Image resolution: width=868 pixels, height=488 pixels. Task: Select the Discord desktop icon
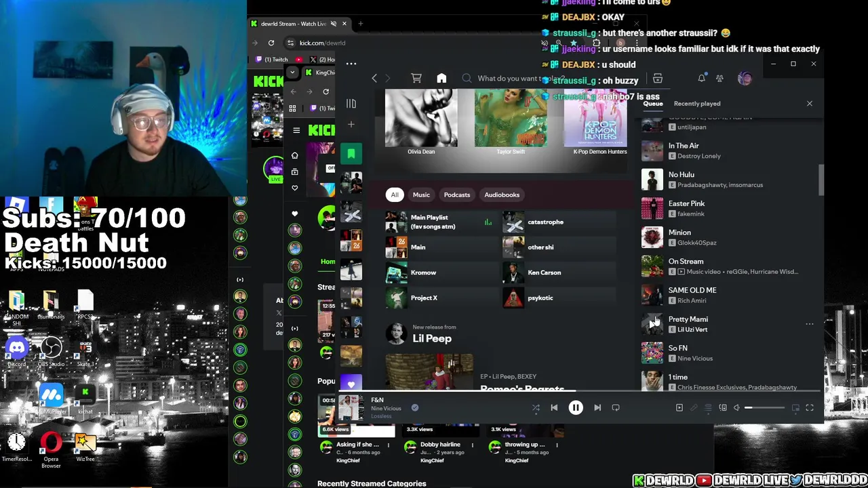coord(17,352)
